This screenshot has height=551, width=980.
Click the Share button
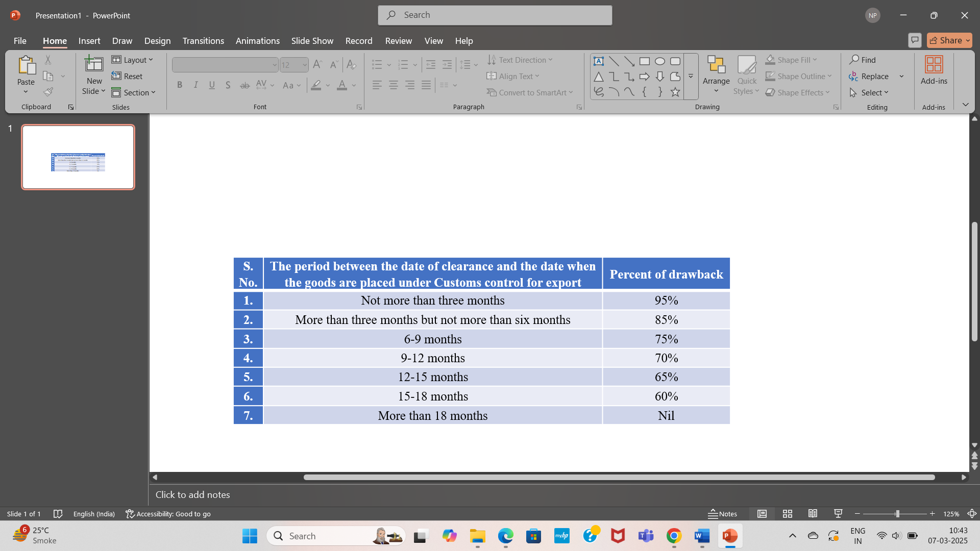[949, 40]
